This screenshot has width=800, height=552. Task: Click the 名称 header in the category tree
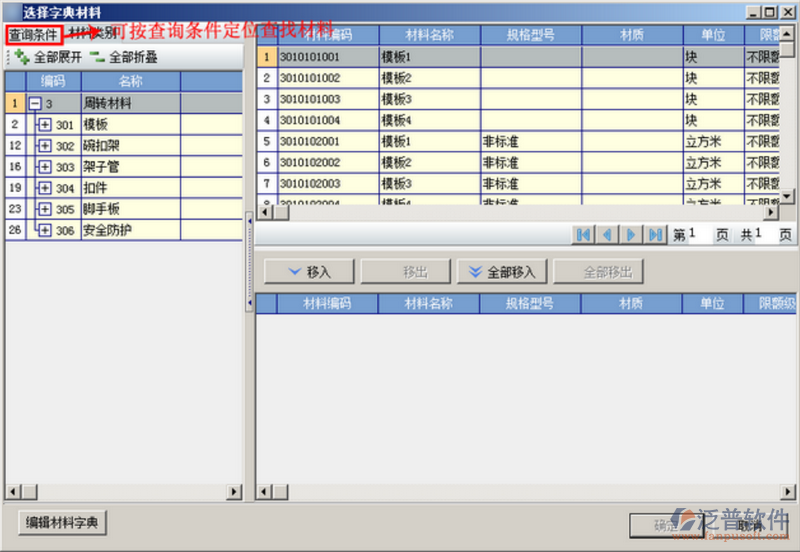[x=131, y=81]
